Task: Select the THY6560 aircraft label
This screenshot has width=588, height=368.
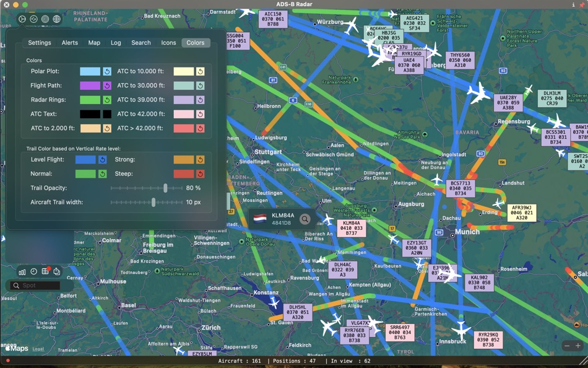Action: 460,61
